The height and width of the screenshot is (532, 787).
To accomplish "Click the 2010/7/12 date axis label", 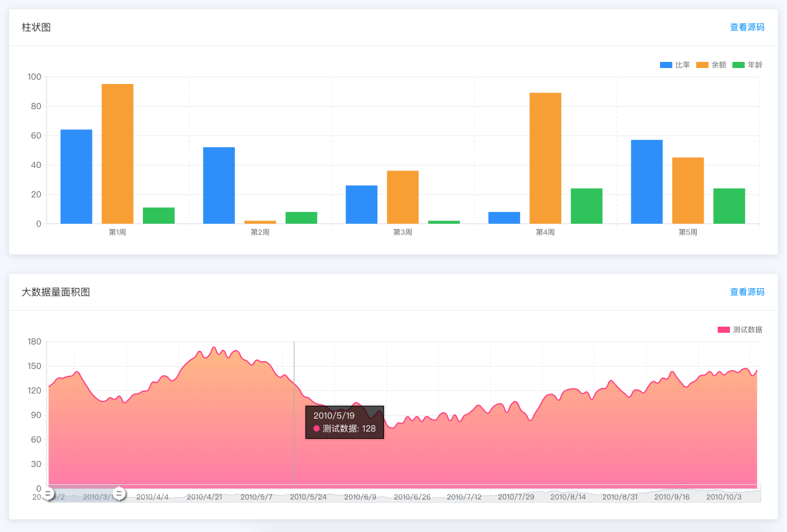I will (x=464, y=496).
